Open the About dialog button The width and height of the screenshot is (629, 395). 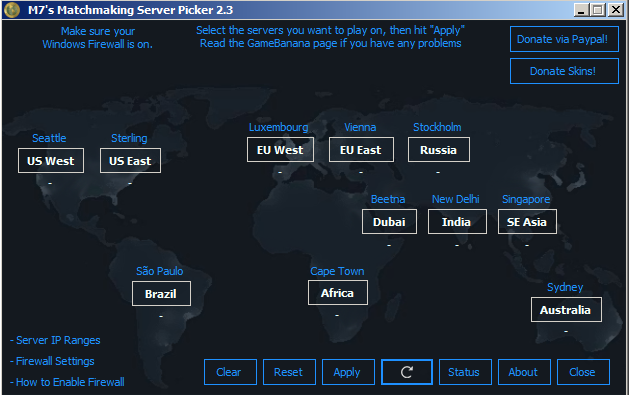click(524, 372)
